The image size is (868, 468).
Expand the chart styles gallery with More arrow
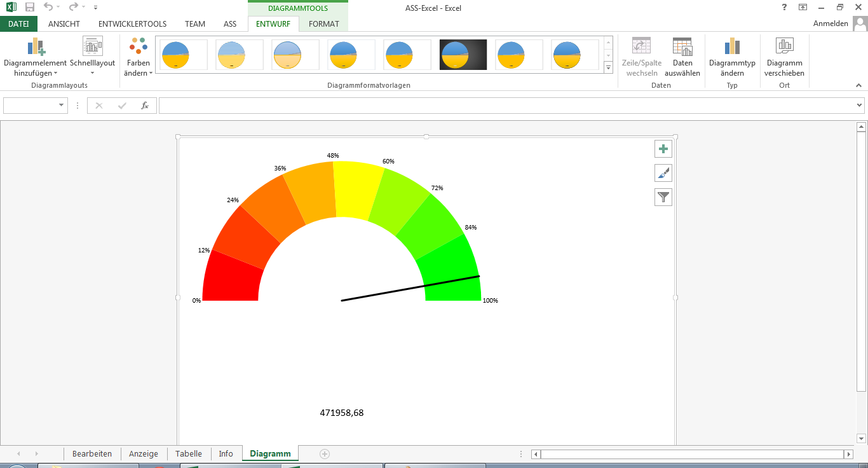point(608,67)
